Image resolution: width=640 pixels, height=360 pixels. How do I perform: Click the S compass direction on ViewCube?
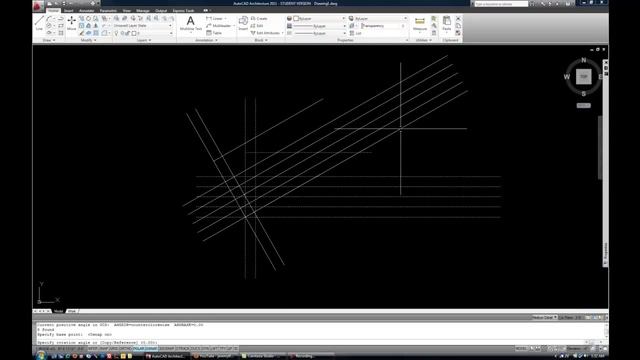pyautogui.click(x=584, y=94)
